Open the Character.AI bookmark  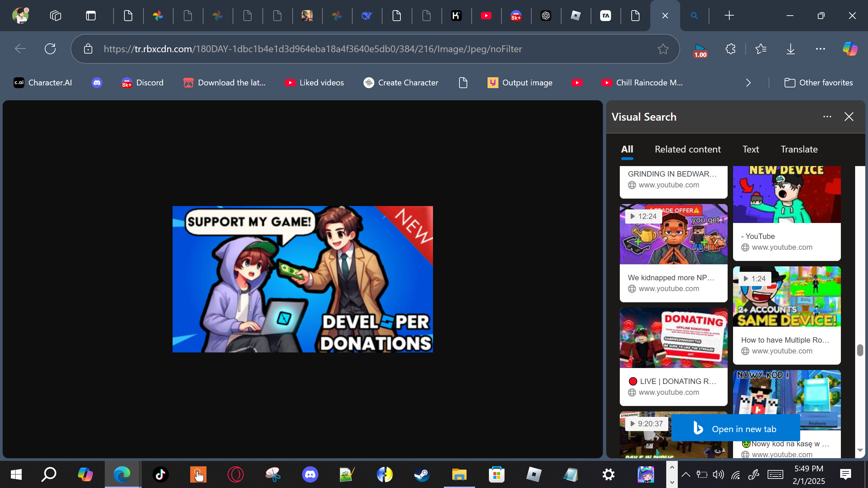[43, 83]
